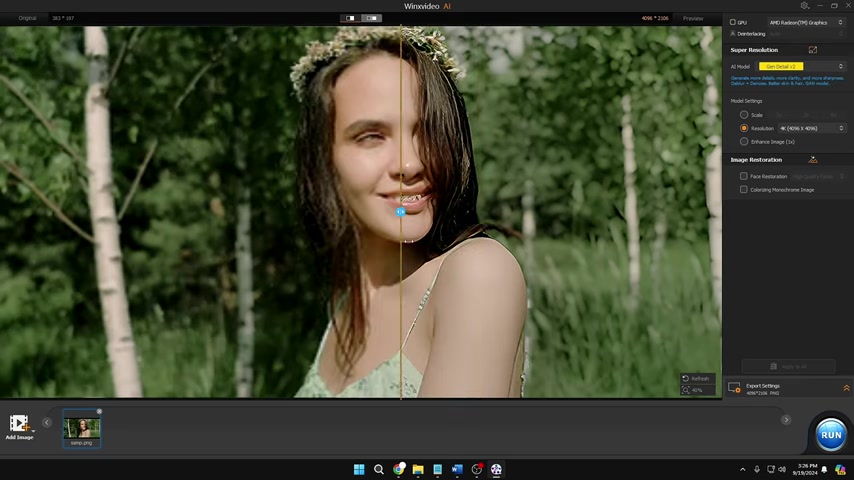This screenshot has height=480, width=854.
Task: Enable the Face Restoration checkbox
Action: coord(744,176)
